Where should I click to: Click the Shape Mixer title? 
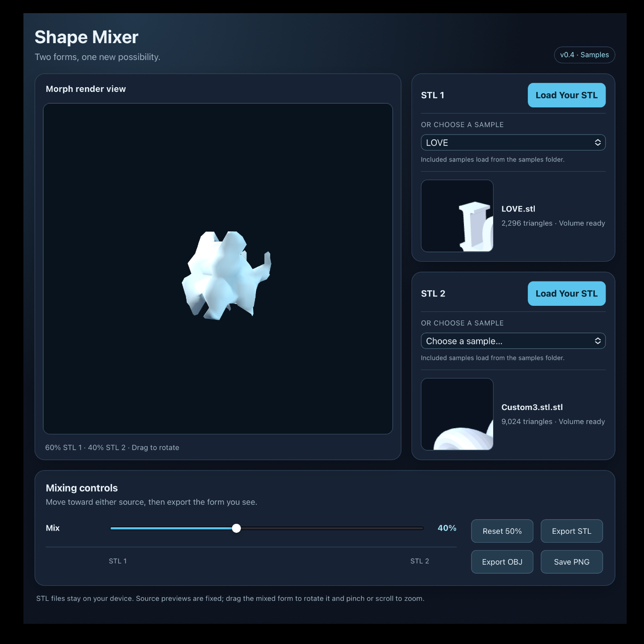[x=87, y=37]
